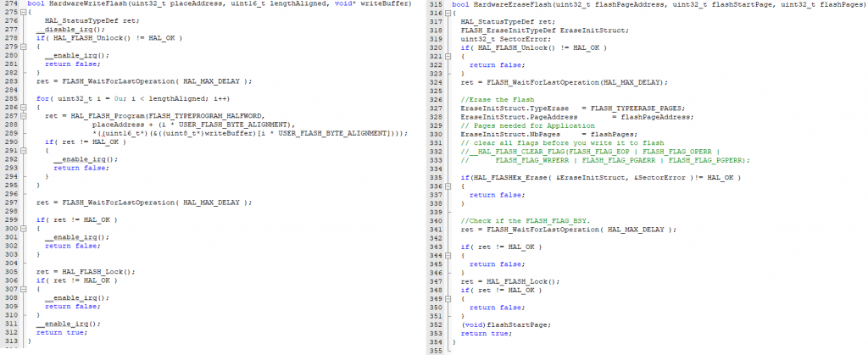Collapse HardwareWriteFlash function body at line 275
This screenshot has height=355, width=868.
pyautogui.click(x=23, y=14)
